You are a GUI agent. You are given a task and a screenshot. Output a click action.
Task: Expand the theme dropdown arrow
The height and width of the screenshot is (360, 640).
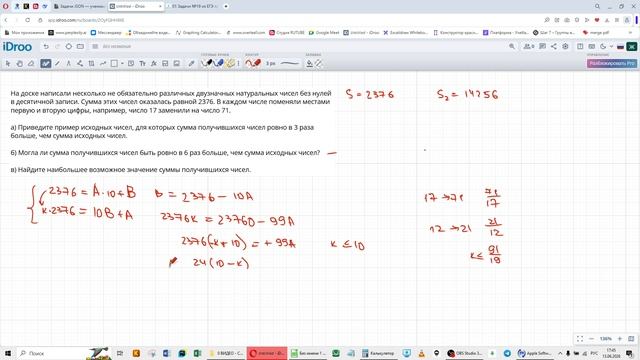coord(611,47)
